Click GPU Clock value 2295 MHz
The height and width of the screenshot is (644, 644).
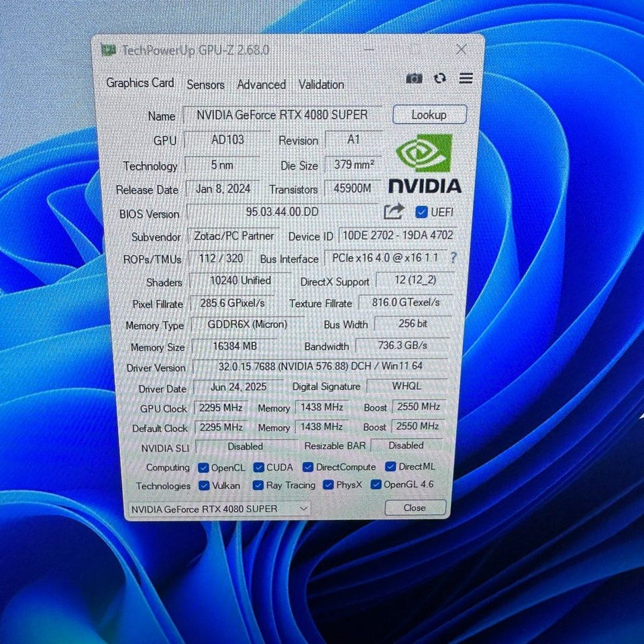(221, 408)
